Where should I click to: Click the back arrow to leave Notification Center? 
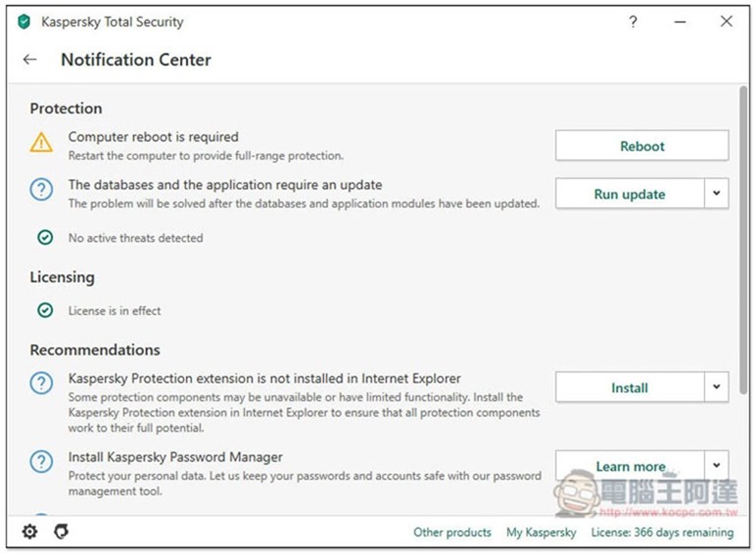coord(29,60)
